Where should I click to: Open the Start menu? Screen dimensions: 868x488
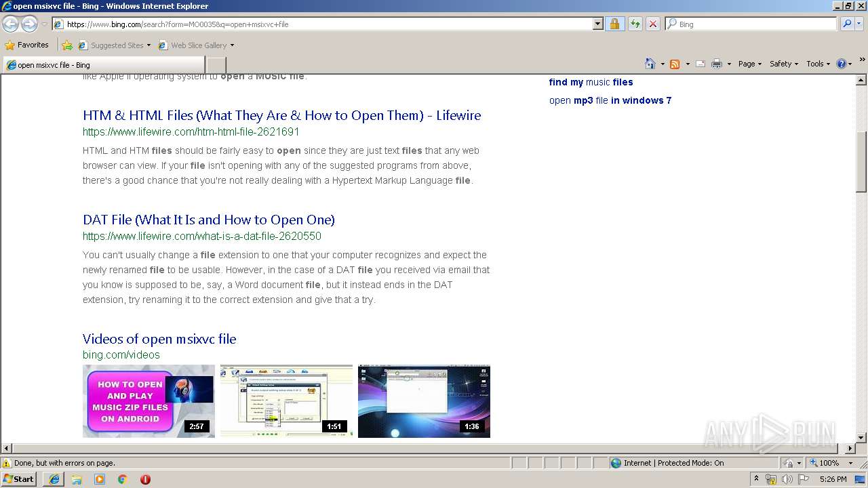click(19, 479)
